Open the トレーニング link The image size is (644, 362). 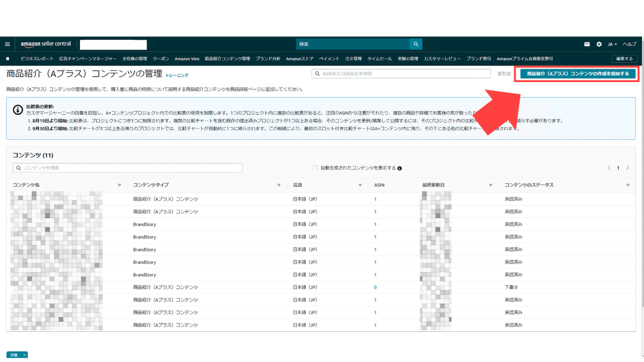coord(177,76)
